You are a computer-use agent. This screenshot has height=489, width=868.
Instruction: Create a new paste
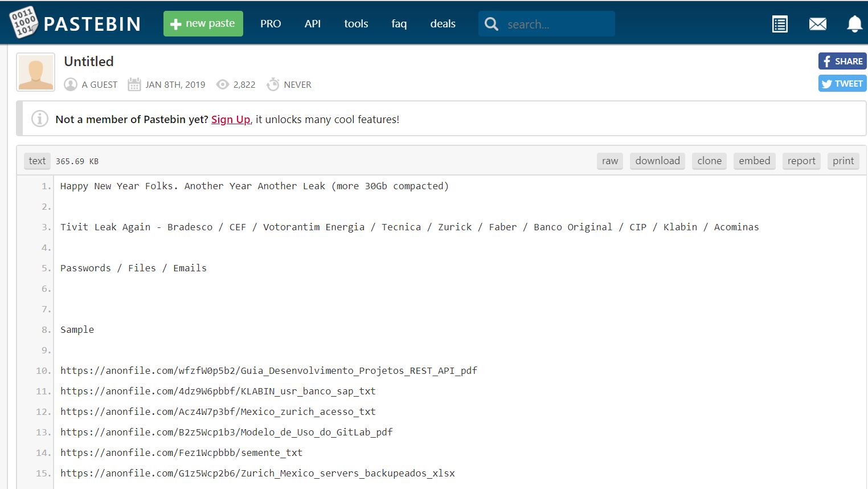pyautogui.click(x=203, y=24)
